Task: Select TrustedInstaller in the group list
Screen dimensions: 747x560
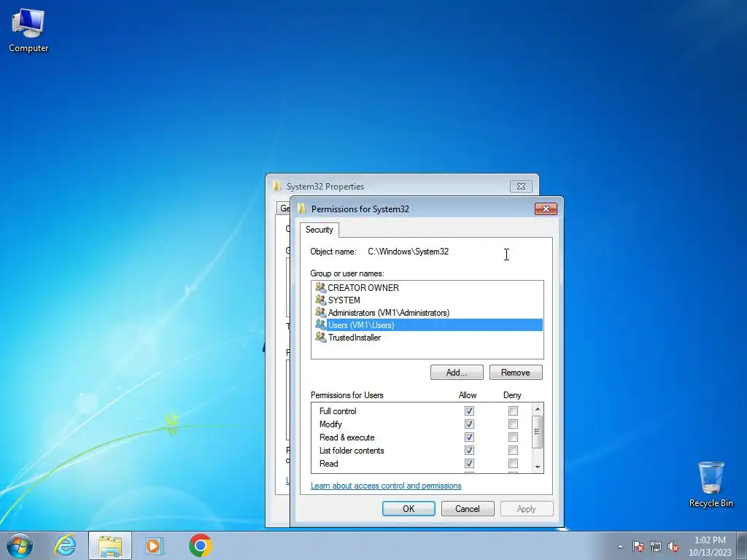Action: tap(355, 337)
